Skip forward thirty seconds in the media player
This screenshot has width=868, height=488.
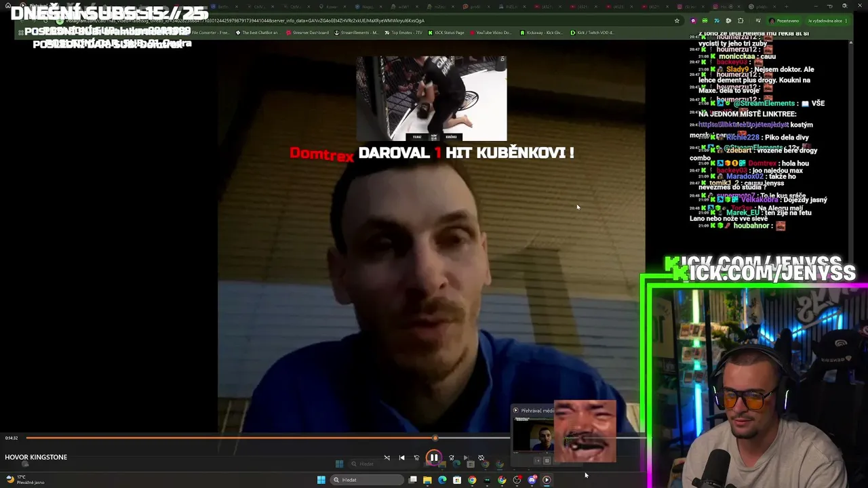coord(452,457)
